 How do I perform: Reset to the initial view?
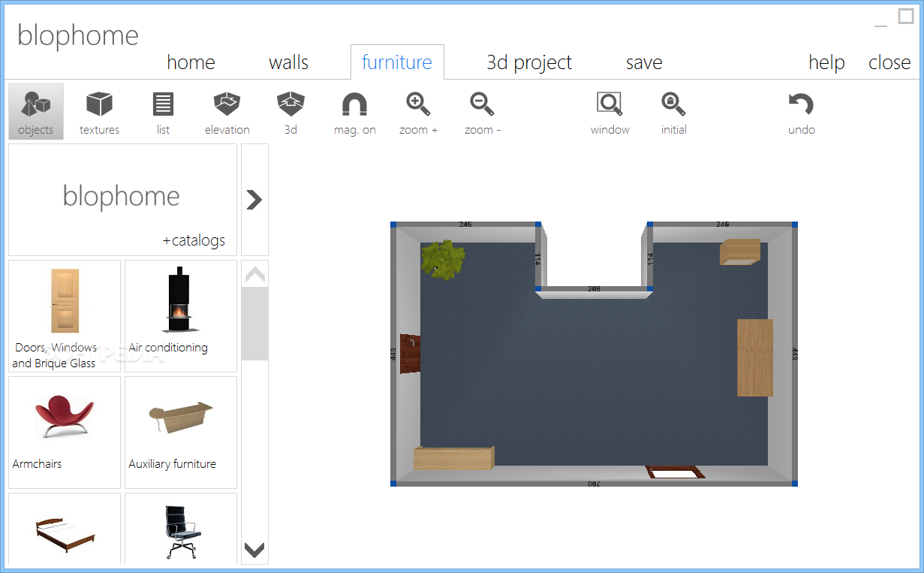click(673, 111)
